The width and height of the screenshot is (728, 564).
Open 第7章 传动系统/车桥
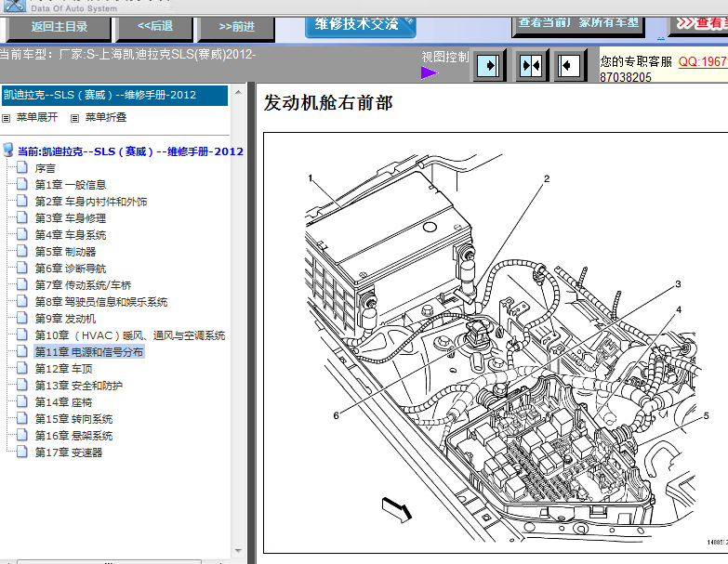(x=83, y=285)
